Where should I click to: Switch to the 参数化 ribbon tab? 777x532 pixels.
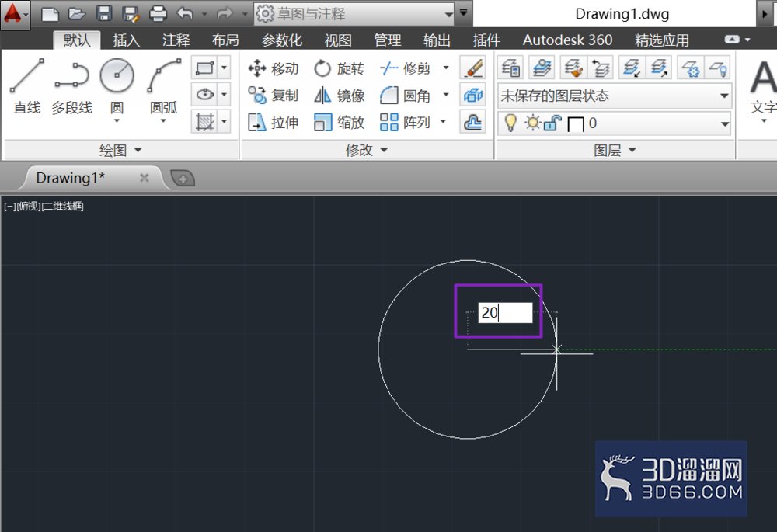pyautogui.click(x=282, y=40)
